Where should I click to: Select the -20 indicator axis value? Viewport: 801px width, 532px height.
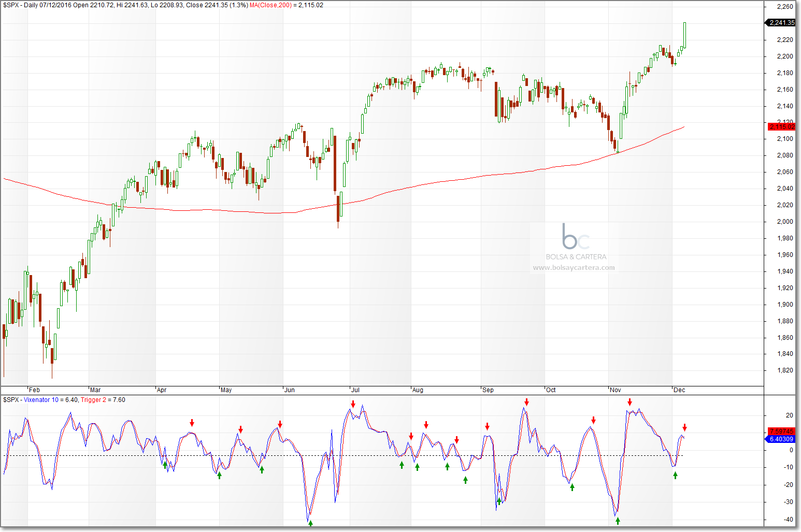(789, 485)
